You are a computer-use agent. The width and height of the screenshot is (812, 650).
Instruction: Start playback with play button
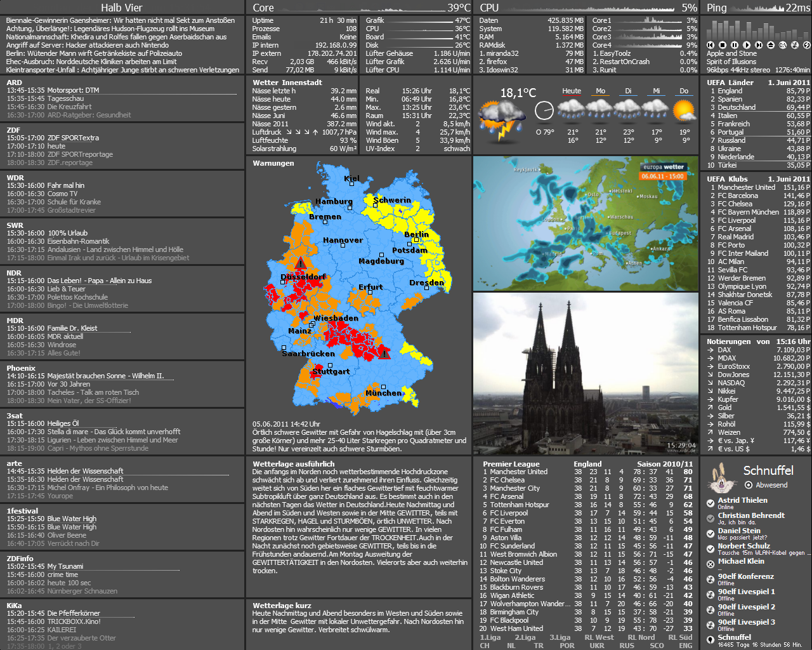pos(747,45)
